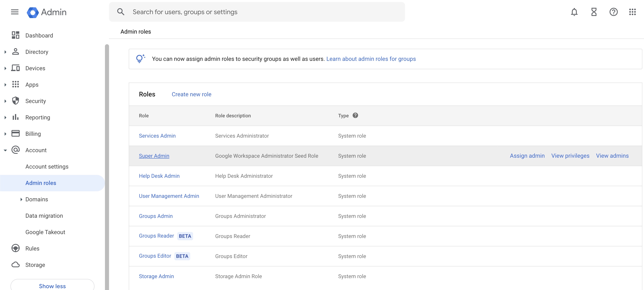Open the notifications bell
The height and width of the screenshot is (290, 644).
[574, 12]
